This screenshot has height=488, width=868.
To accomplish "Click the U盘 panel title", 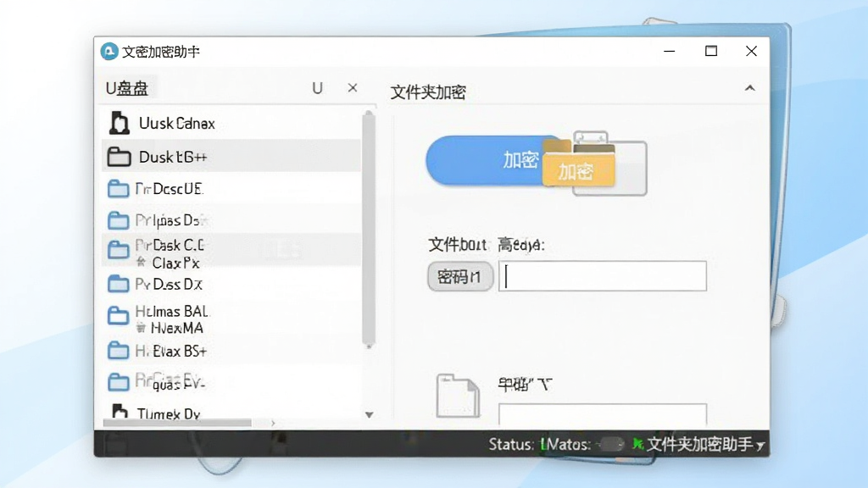I will (127, 88).
